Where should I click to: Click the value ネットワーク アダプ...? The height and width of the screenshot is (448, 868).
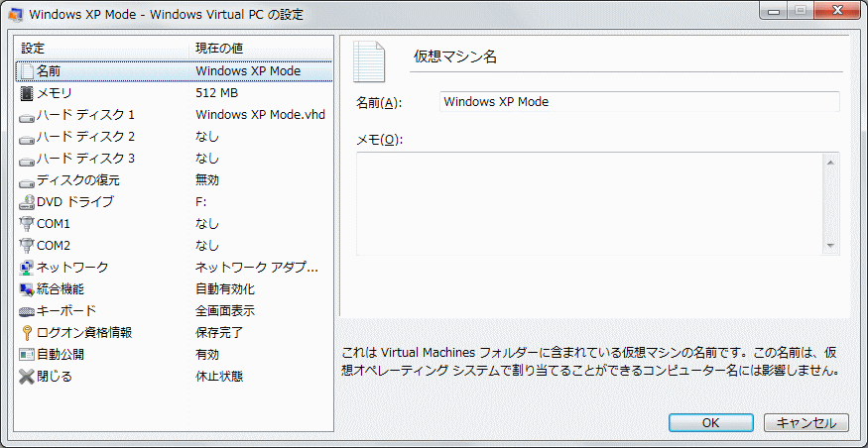[x=257, y=268]
